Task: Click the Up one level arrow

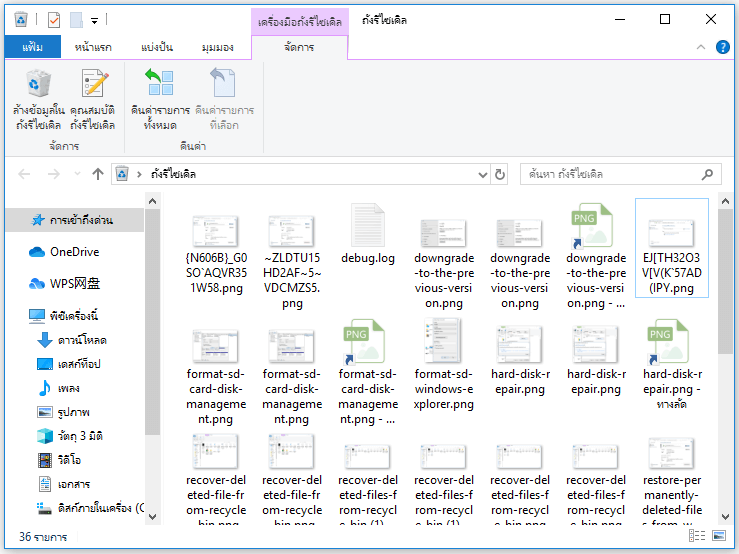Action: [98, 174]
